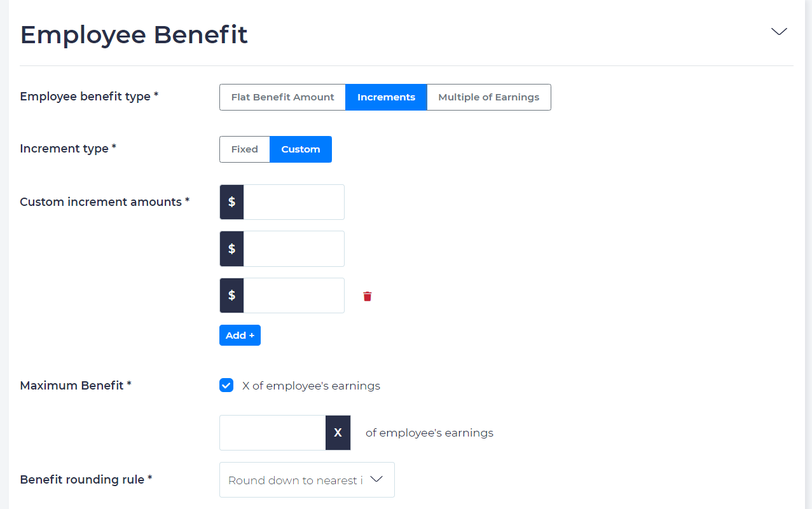Click the dollar sign icon on third increment field

coord(231,295)
